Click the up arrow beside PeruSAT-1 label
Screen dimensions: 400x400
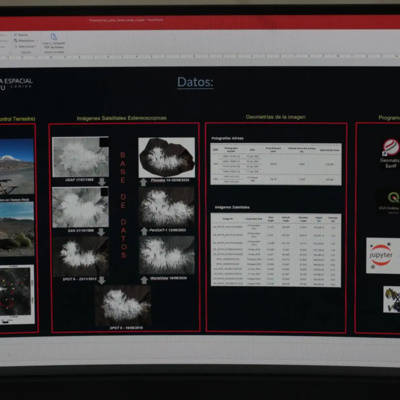(x=144, y=231)
